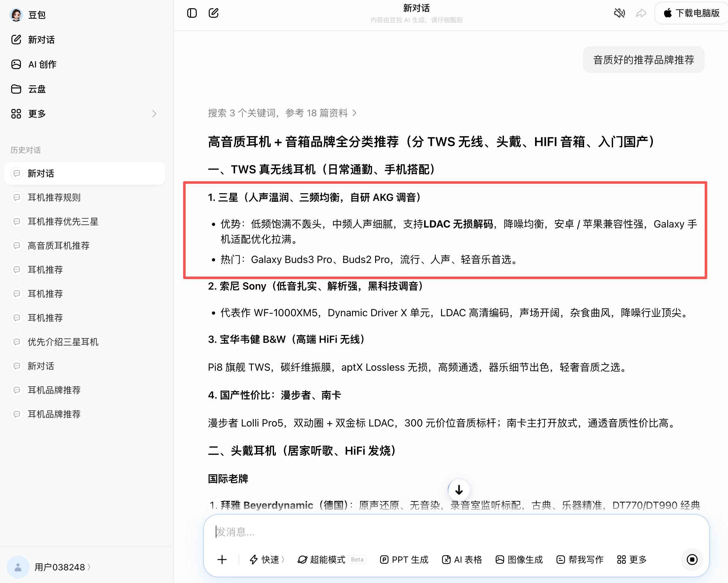Click the 帮我写作 icon
The height and width of the screenshot is (583, 728).
(560, 560)
